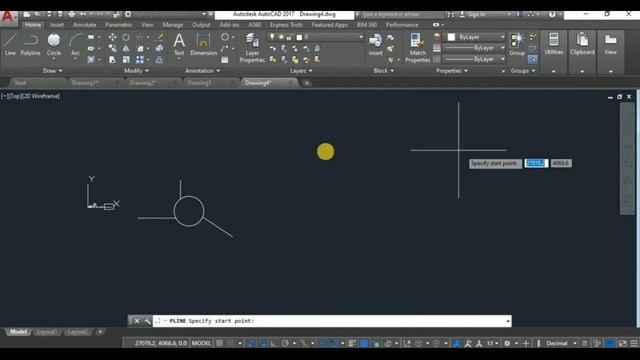Screen dimensions: 640x360
Task: Click the Insert block icon
Action: tap(375, 44)
